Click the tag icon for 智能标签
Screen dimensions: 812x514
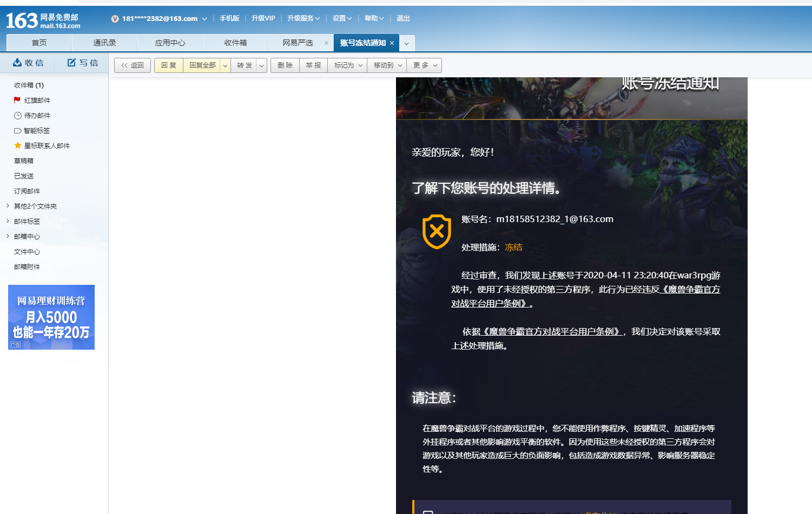(x=17, y=131)
